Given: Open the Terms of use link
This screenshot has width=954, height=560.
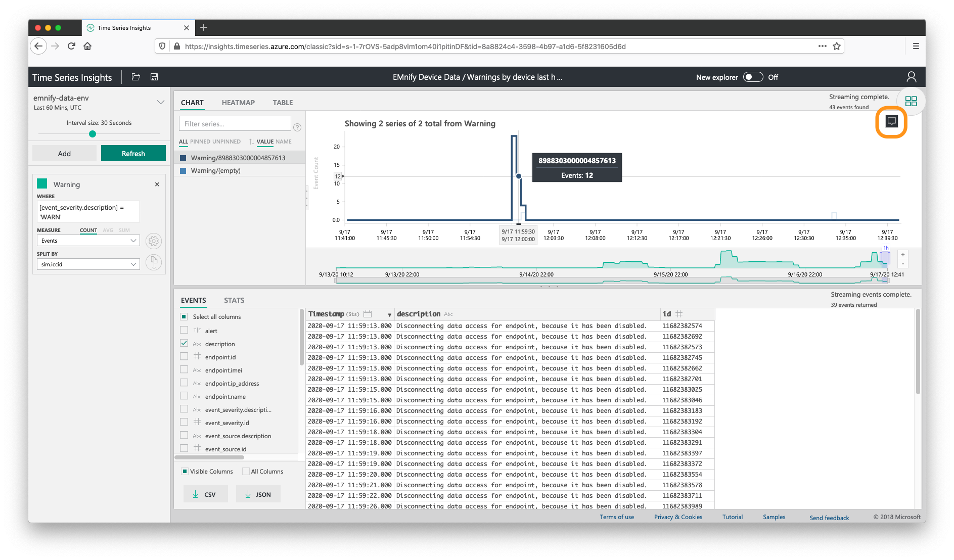Looking at the screenshot, I should [617, 517].
